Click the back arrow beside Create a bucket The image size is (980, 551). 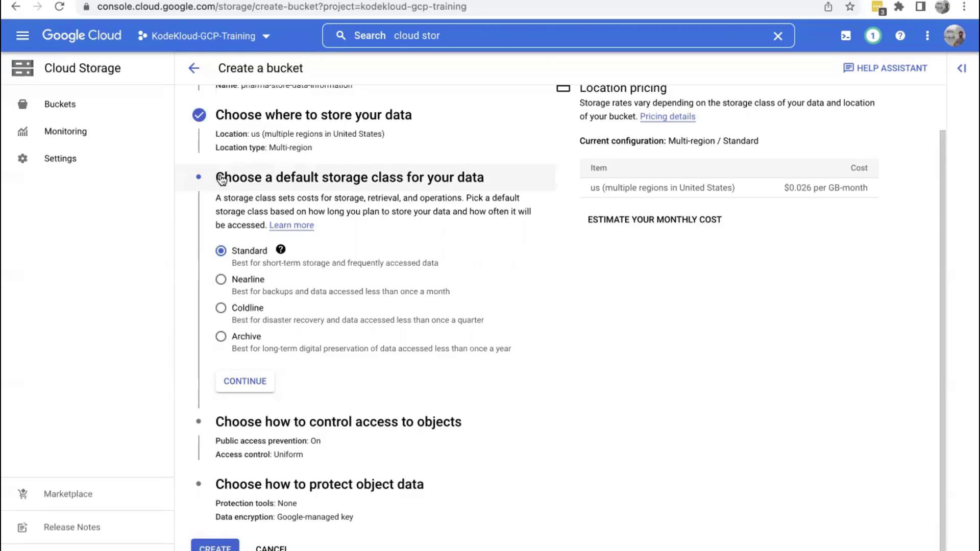pyautogui.click(x=194, y=68)
